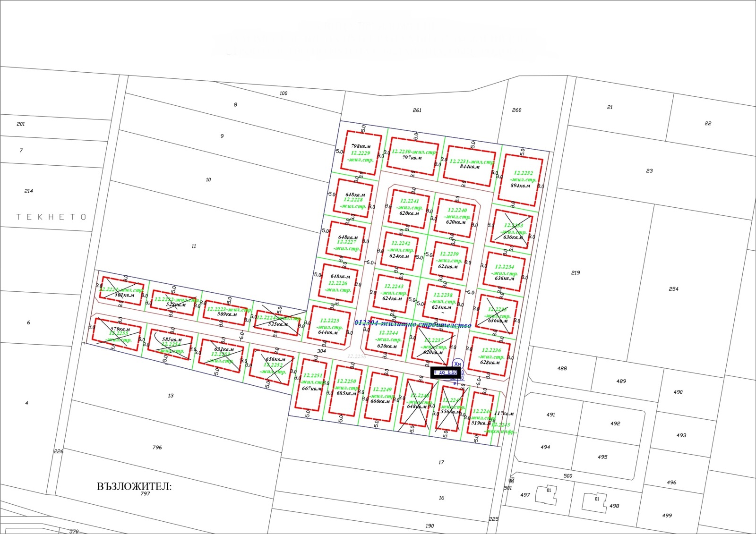Click the blue circled Жм zone symbol
Image resolution: width=756 pixels, height=534 pixels.
[x=457, y=364]
